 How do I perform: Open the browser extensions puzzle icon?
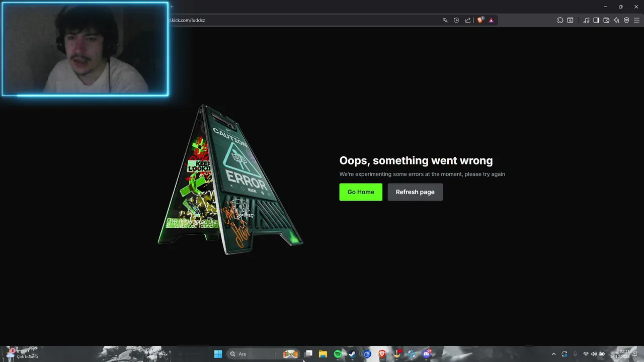pos(560,20)
